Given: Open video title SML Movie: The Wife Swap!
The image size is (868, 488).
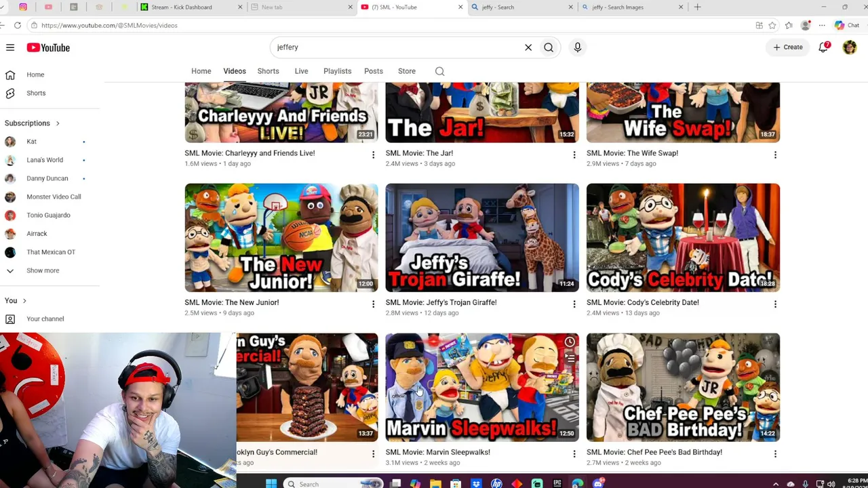Looking at the screenshot, I should point(632,153).
